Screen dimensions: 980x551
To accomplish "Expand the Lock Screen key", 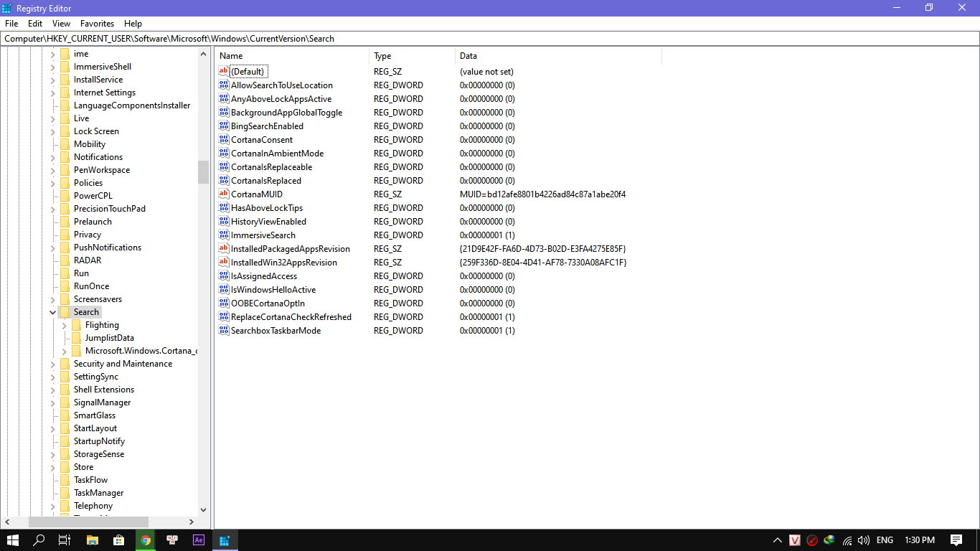I will click(52, 131).
